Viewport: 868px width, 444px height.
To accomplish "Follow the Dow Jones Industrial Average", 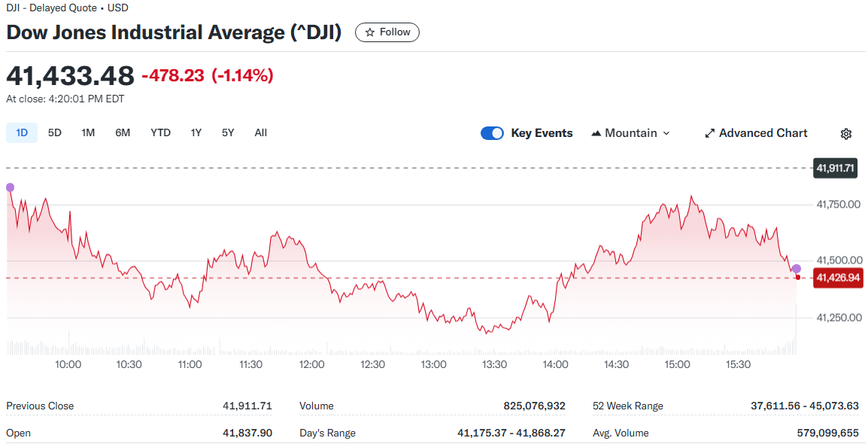I will pyautogui.click(x=387, y=32).
